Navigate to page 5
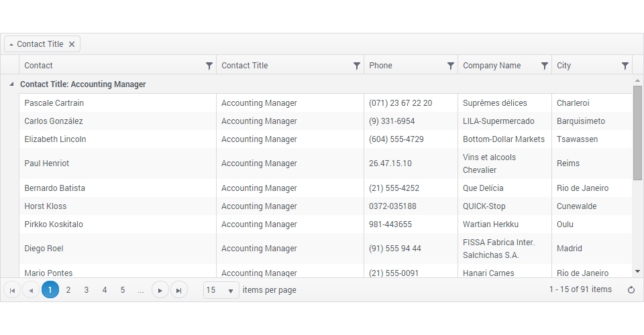 [x=123, y=290]
